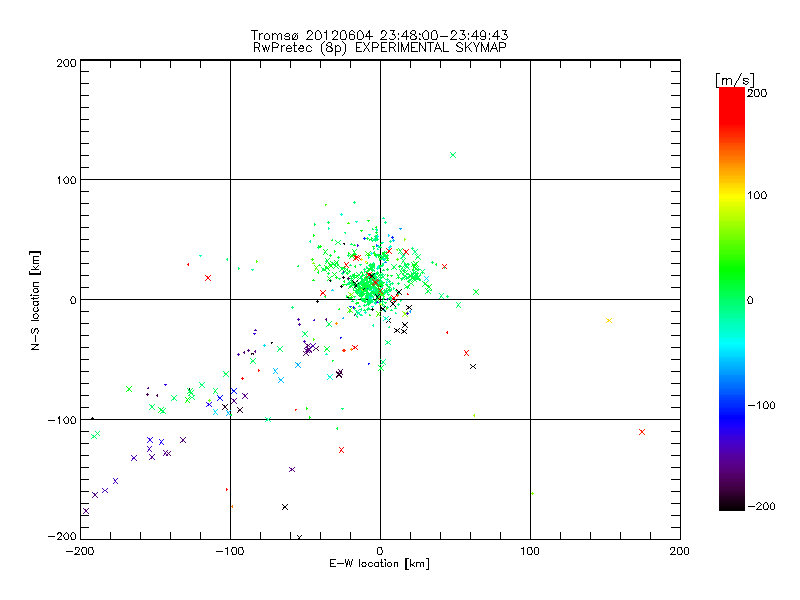Click the colorbar '-100' tick label

[x=761, y=406]
